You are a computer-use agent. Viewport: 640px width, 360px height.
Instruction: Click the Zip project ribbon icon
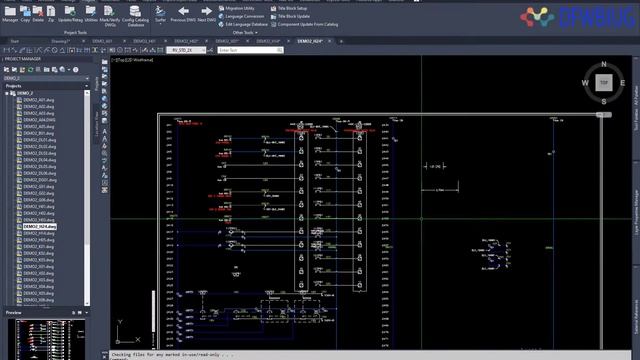click(51, 14)
